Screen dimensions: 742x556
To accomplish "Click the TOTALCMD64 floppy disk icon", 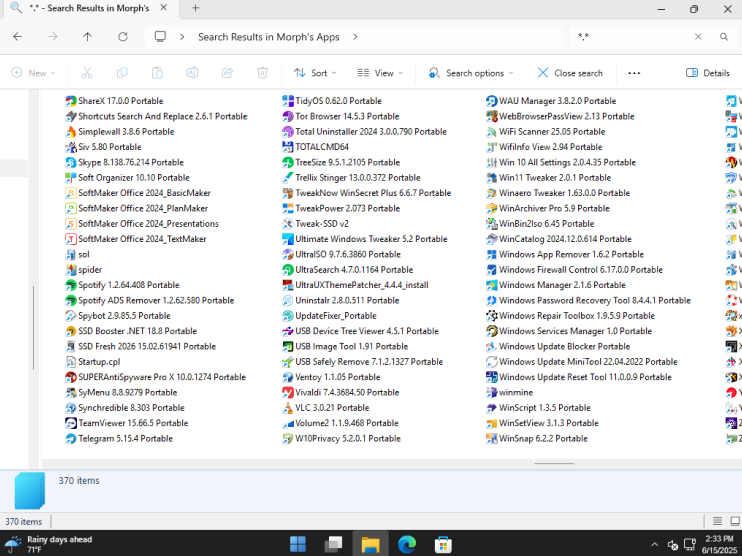I will coord(288,147).
